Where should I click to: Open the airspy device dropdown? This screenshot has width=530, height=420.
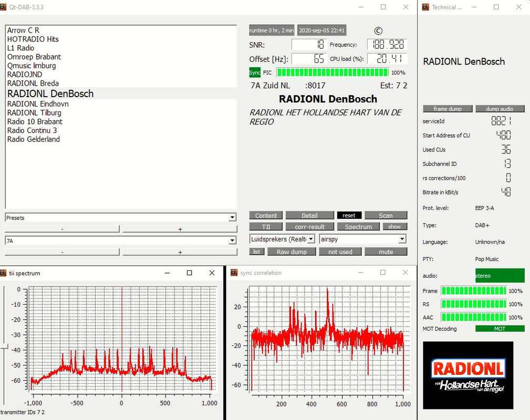point(362,239)
